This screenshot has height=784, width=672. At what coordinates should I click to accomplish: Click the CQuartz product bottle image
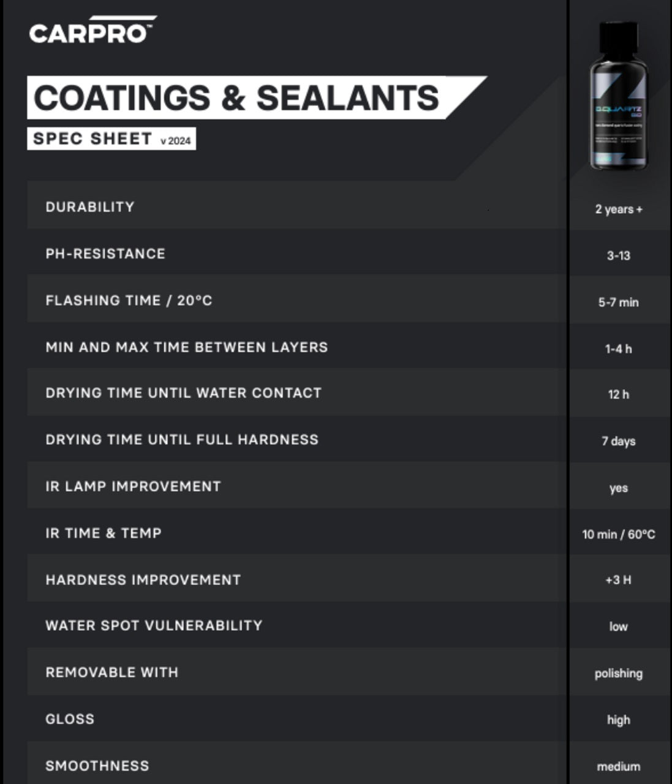[619, 96]
